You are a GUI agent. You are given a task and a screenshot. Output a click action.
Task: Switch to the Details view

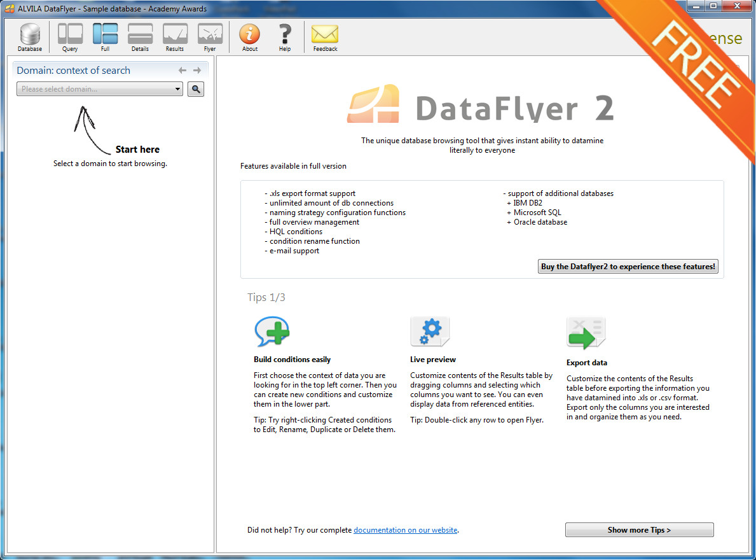click(141, 37)
